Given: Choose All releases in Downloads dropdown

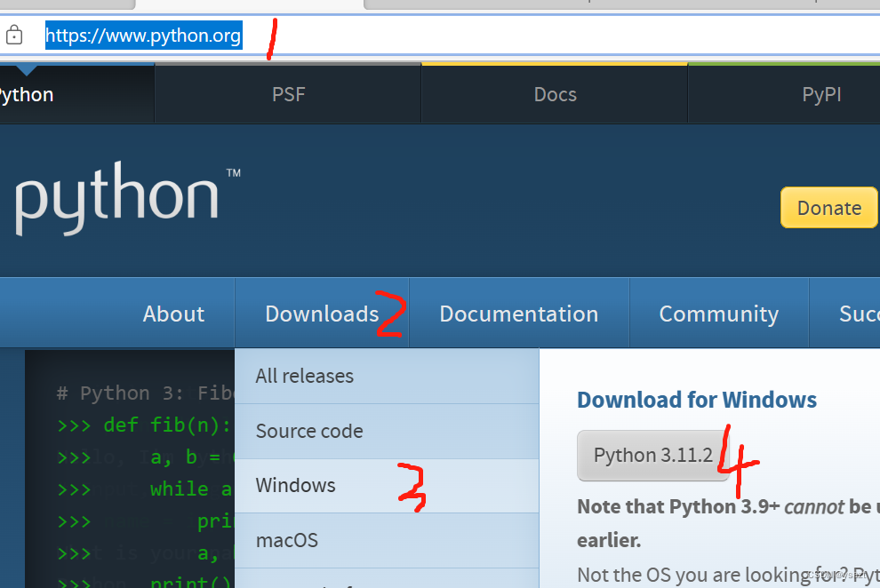Looking at the screenshot, I should [387, 376].
